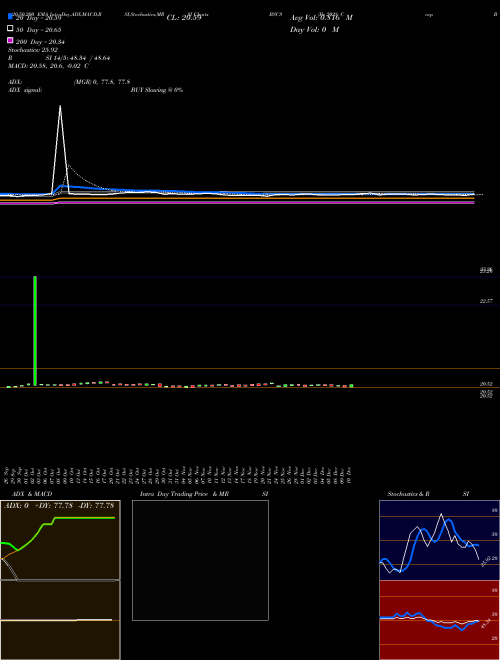500x660 pixels.
Task: Click the 'Day Vol: 0 M' label
Action: pyautogui.click(x=314, y=30)
